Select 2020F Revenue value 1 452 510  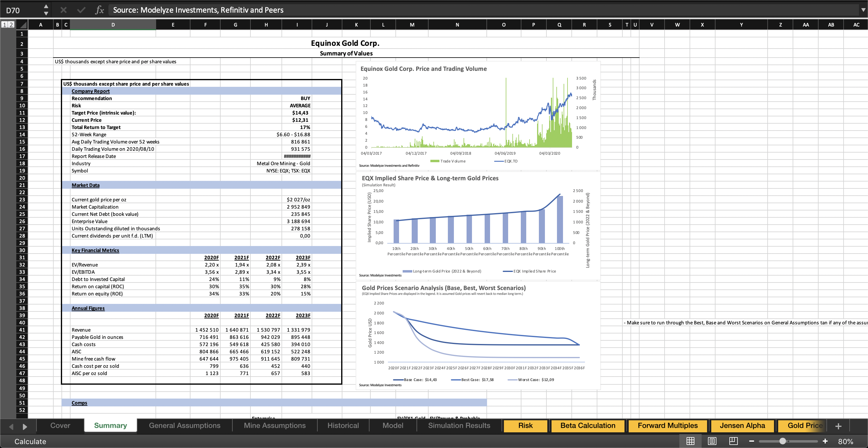pos(205,330)
